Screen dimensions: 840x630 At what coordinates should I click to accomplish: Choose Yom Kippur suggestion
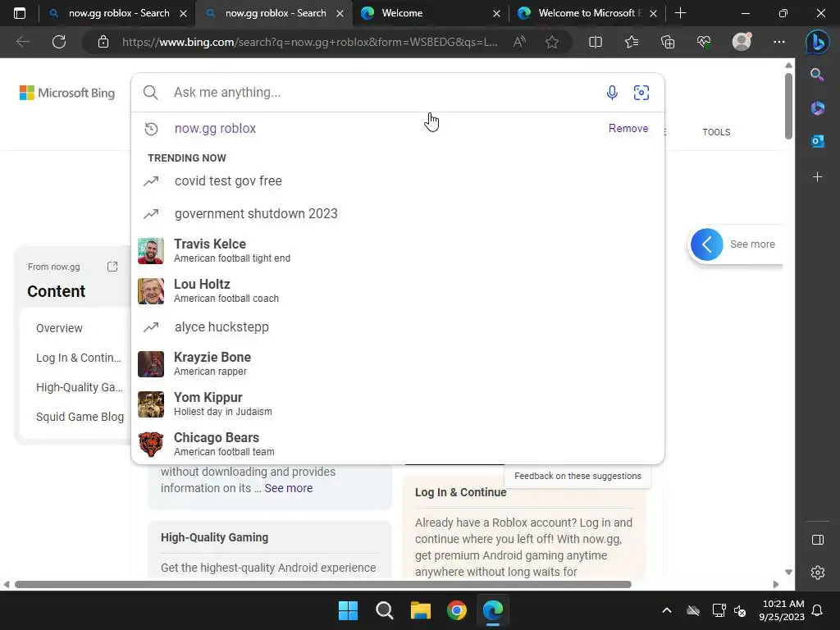pos(398,404)
